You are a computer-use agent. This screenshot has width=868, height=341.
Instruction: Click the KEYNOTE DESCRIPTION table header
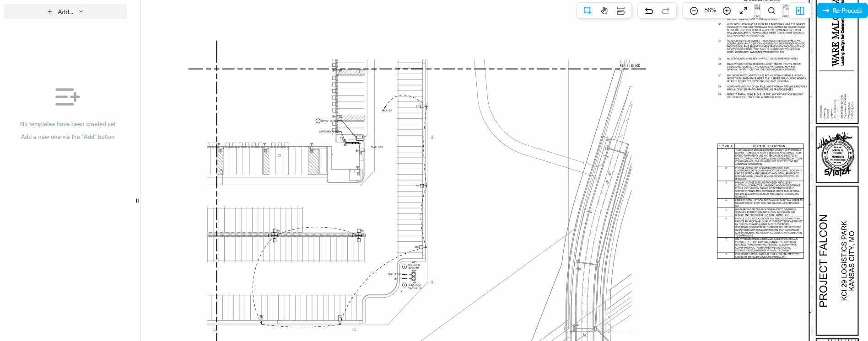(769, 146)
